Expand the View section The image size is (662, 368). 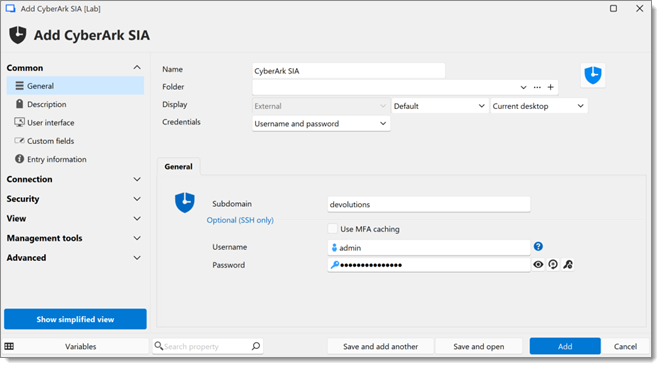coord(137,219)
